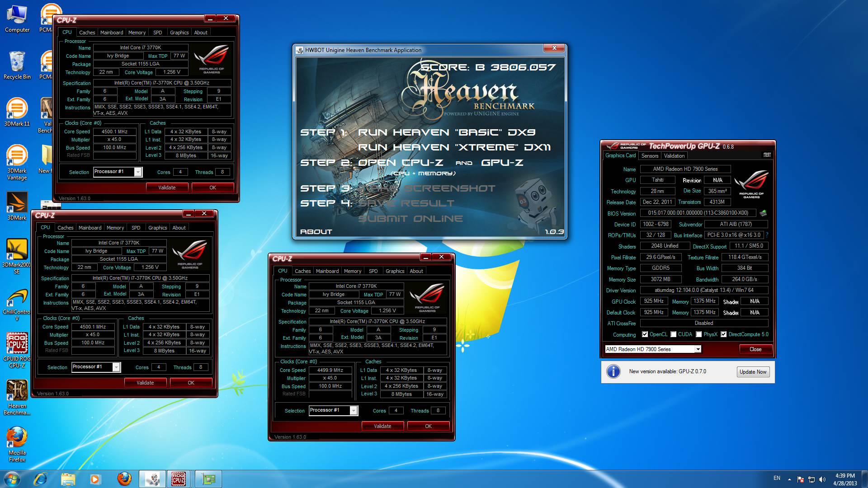
Task: Click Validate in the top-left CPU-Z window
Action: click(167, 188)
